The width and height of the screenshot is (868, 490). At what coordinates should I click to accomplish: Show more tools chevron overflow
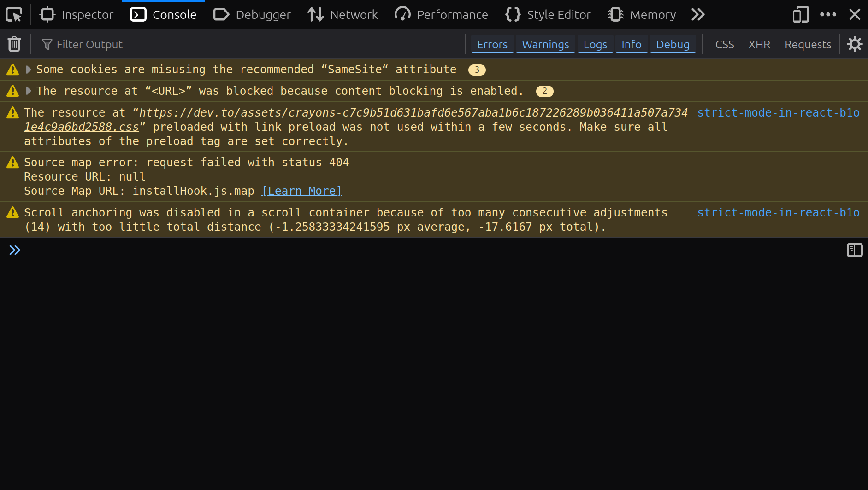[698, 15]
